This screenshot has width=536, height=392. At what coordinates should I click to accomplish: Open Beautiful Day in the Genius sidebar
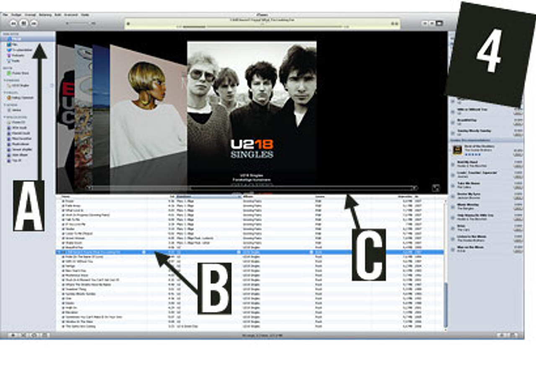click(487, 121)
